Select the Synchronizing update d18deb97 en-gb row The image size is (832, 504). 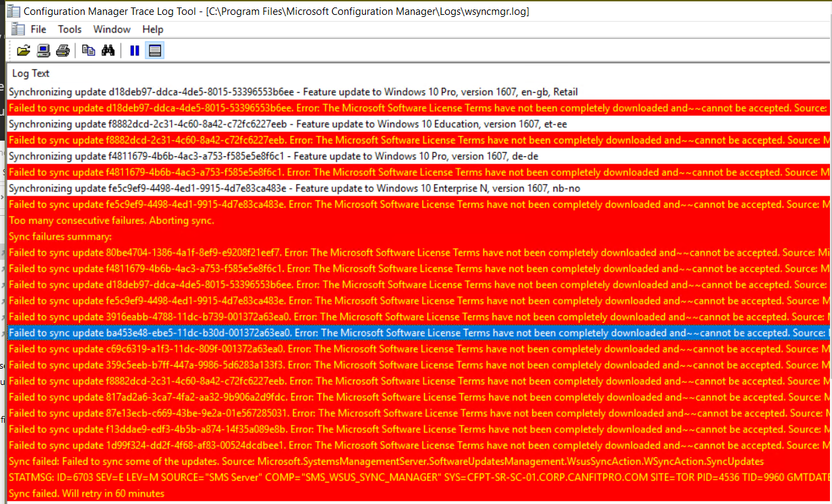pos(419,92)
